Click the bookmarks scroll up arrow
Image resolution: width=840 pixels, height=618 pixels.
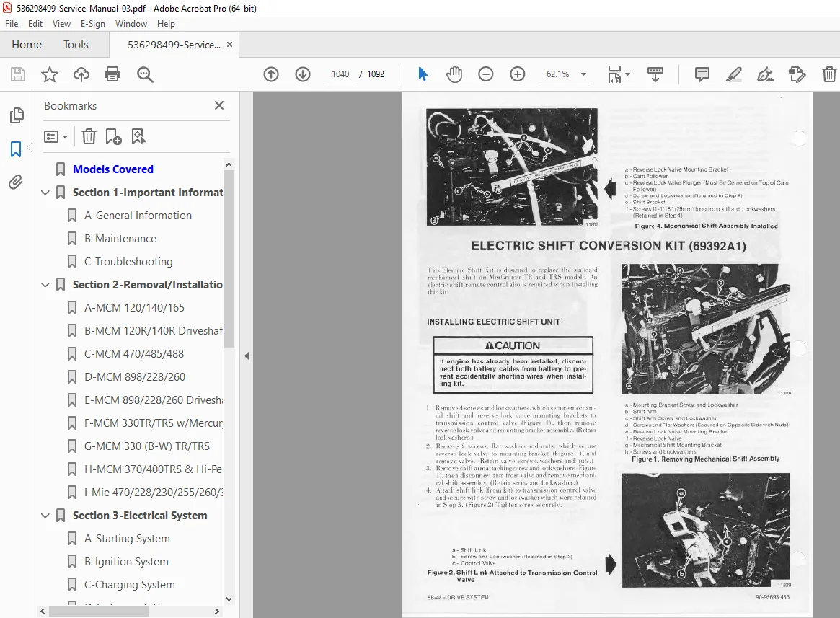point(229,164)
